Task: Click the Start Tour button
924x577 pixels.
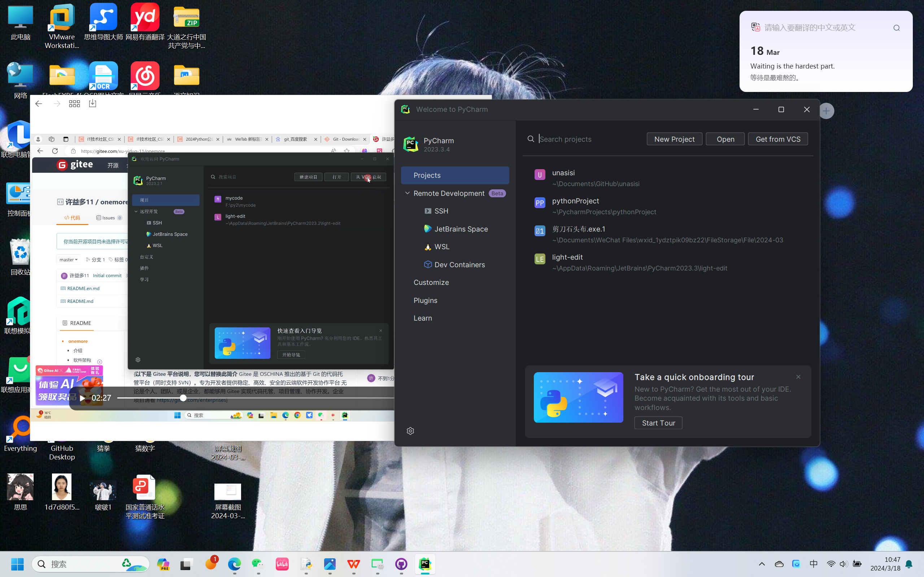Action: click(658, 423)
